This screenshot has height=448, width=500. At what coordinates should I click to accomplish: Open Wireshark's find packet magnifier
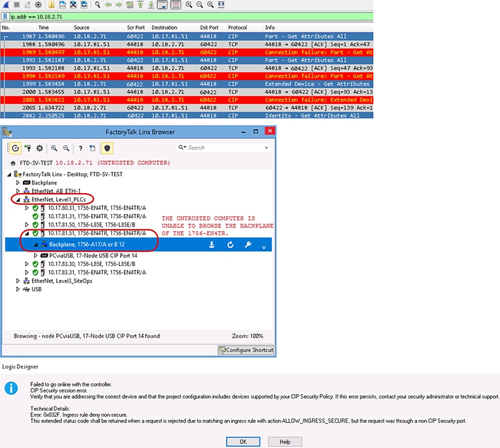98,4
